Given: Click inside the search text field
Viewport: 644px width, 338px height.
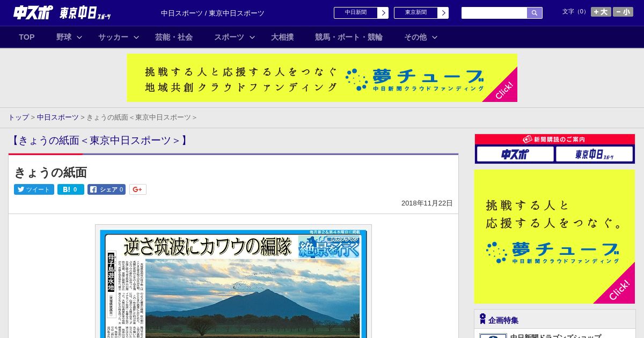Looking at the screenshot, I should tap(494, 13).
